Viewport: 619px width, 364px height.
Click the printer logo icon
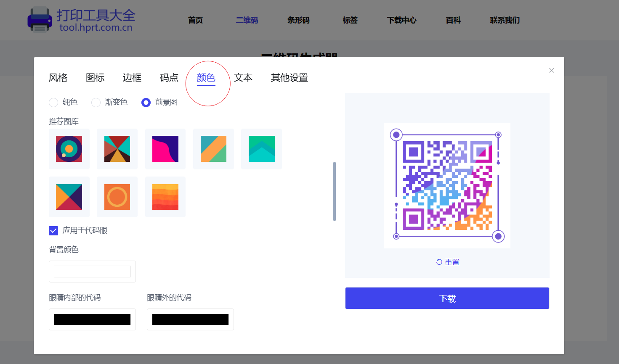pos(40,19)
